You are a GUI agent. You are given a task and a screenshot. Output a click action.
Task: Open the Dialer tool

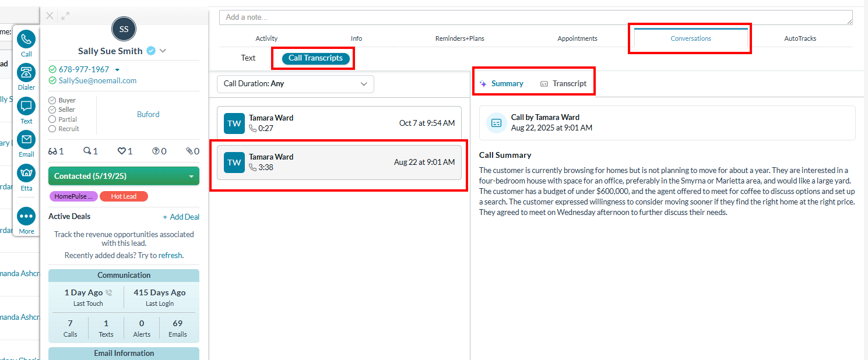[26, 73]
